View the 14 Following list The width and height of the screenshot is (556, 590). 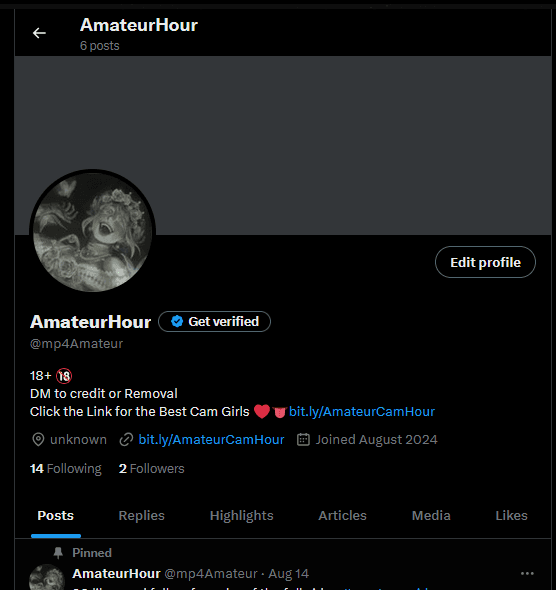coord(65,469)
